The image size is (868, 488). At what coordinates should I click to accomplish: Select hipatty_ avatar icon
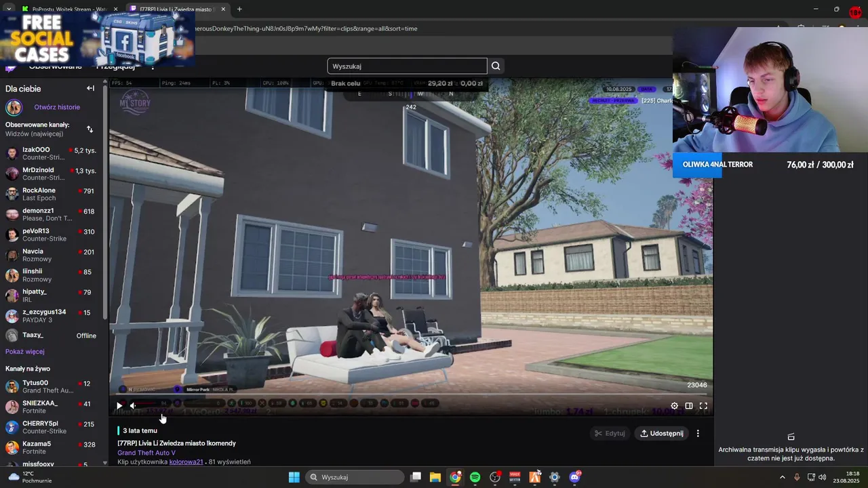point(12,296)
